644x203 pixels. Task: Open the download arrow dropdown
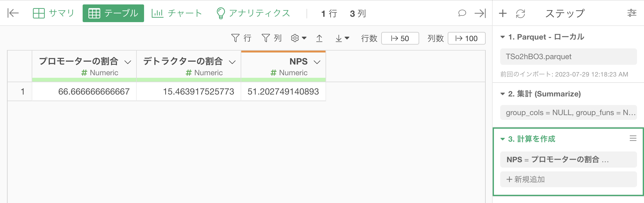click(342, 38)
